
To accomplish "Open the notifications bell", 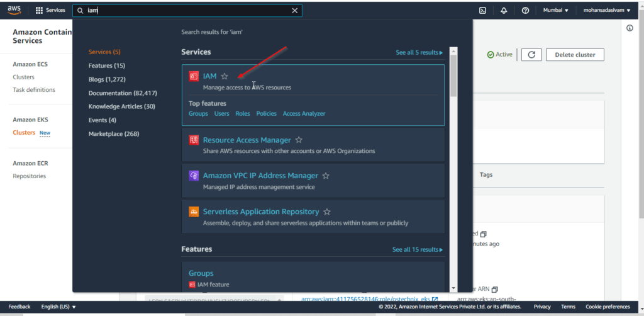I will [x=504, y=11].
